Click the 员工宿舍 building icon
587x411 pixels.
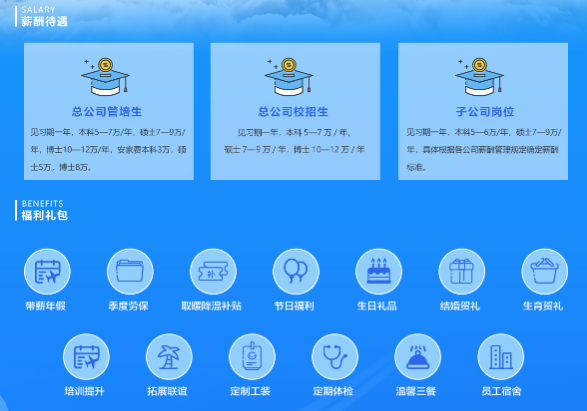(501, 357)
